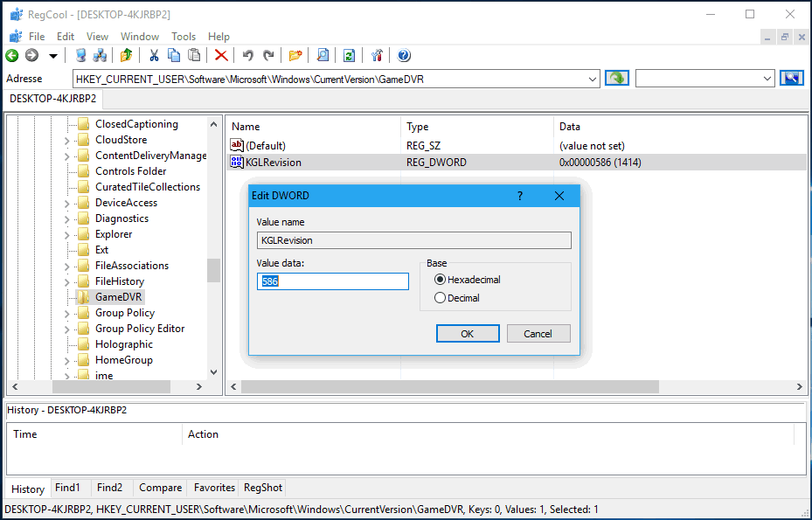The height and width of the screenshot is (520, 812).
Task: Click the RegCool icon beside File menu
Action: click(16, 36)
